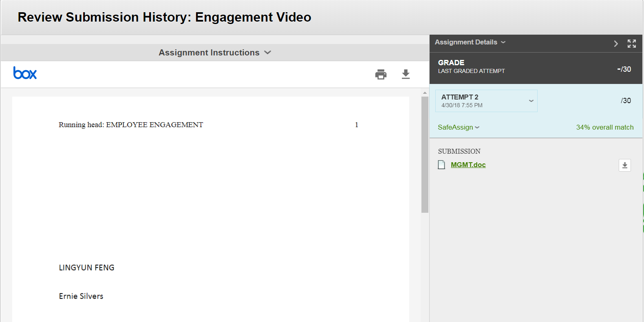Open the MGMT.doc link
Screen dimensions: 644x322
pyautogui.click(x=468, y=165)
